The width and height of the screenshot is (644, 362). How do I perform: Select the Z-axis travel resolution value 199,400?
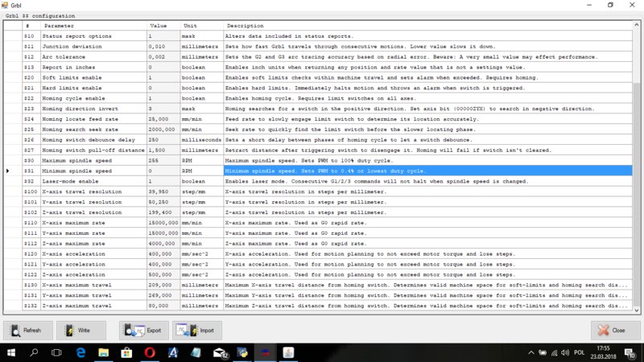click(163, 212)
